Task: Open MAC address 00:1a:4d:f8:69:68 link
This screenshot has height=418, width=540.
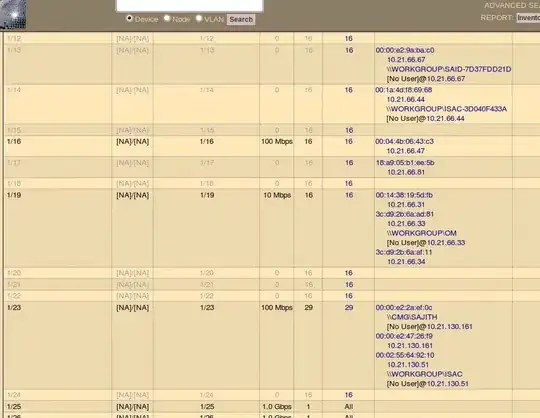Action: point(404,90)
